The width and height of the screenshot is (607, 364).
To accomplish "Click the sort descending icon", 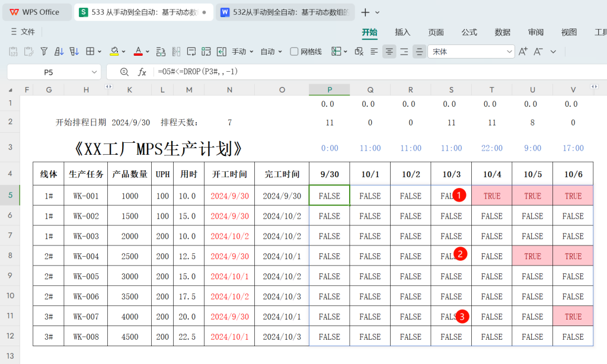I will click(x=74, y=52).
